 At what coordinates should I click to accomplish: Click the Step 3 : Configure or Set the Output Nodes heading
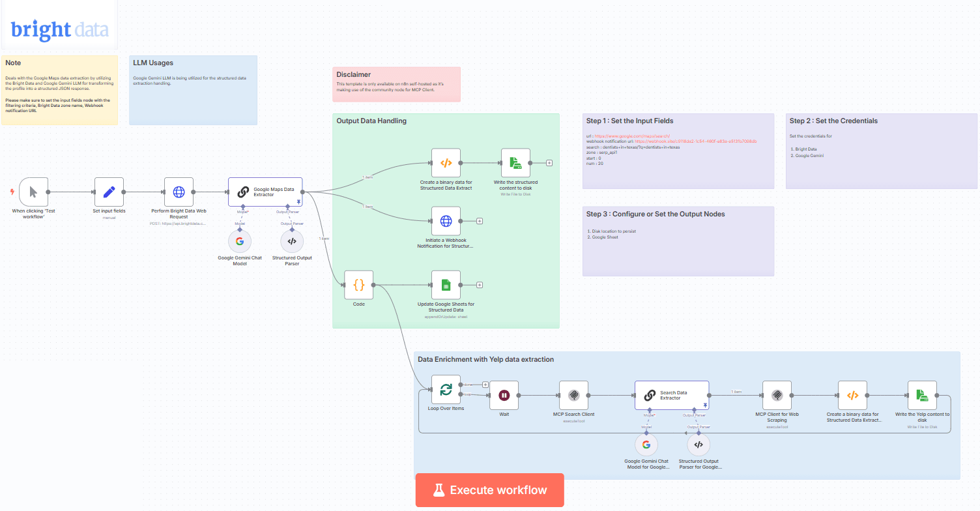tap(656, 214)
